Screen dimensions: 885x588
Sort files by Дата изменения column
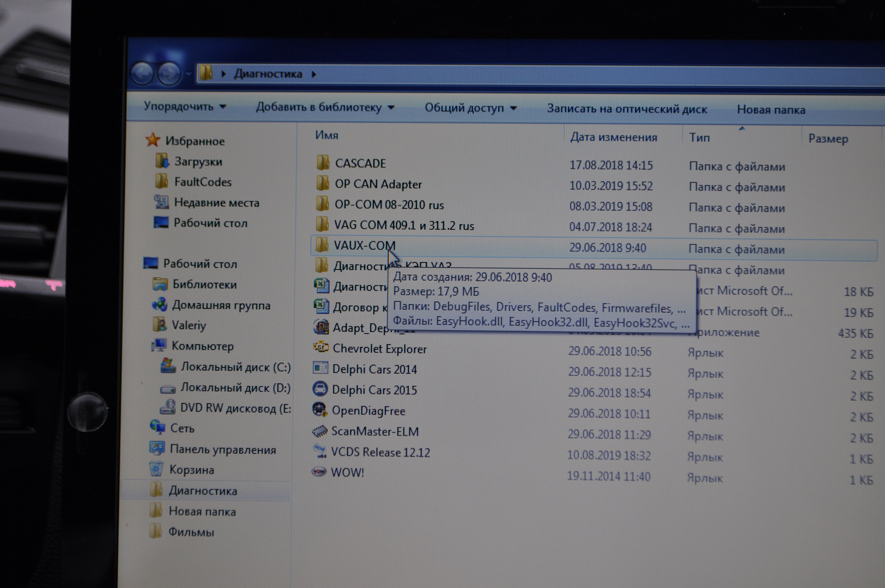coord(613,137)
